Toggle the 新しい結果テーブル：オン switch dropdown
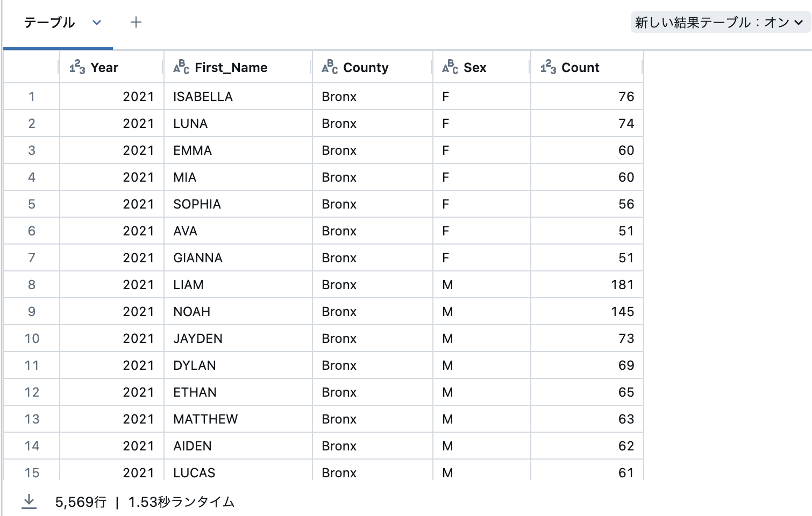812x516 pixels. pyautogui.click(x=720, y=23)
